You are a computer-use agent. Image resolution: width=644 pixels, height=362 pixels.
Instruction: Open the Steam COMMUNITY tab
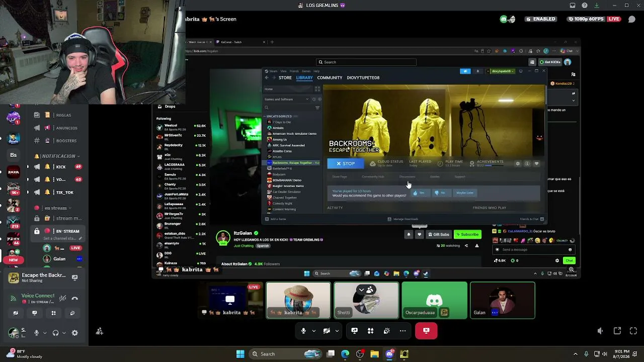click(x=330, y=77)
